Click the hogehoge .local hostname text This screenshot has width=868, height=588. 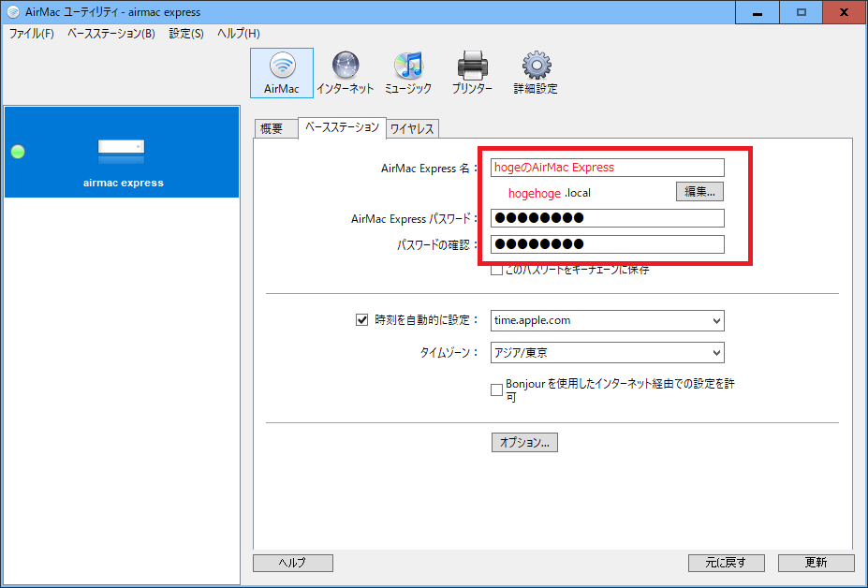[x=549, y=193]
